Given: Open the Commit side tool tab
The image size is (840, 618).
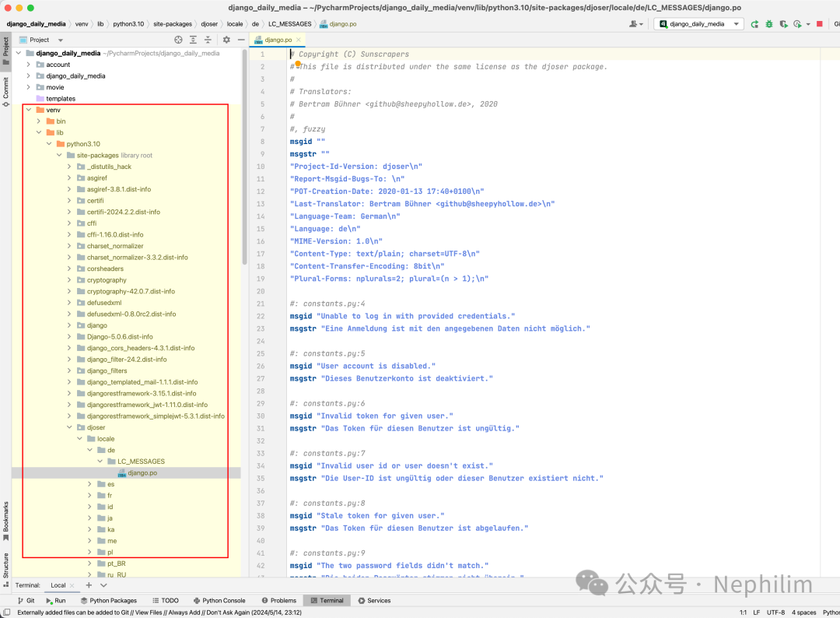Looking at the screenshot, I should pos(6,92).
